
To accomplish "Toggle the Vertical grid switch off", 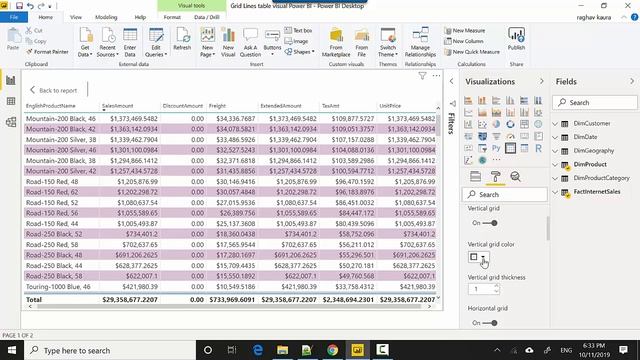I will click(x=490, y=223).
